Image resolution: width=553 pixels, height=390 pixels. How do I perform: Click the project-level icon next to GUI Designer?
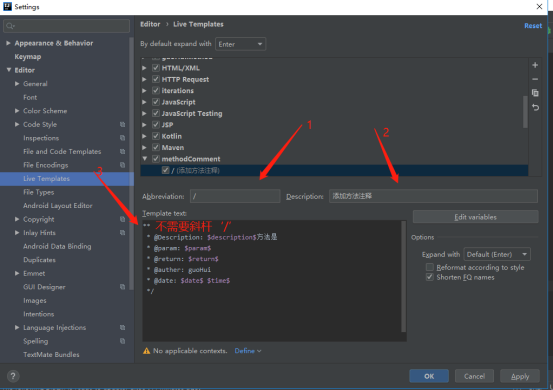point(122,287)
